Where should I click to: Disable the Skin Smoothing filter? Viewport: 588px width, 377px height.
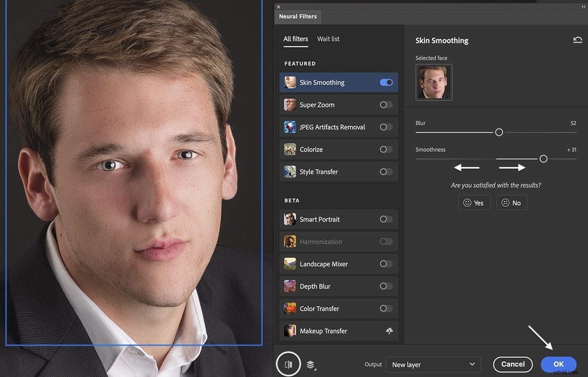[386, 82]
